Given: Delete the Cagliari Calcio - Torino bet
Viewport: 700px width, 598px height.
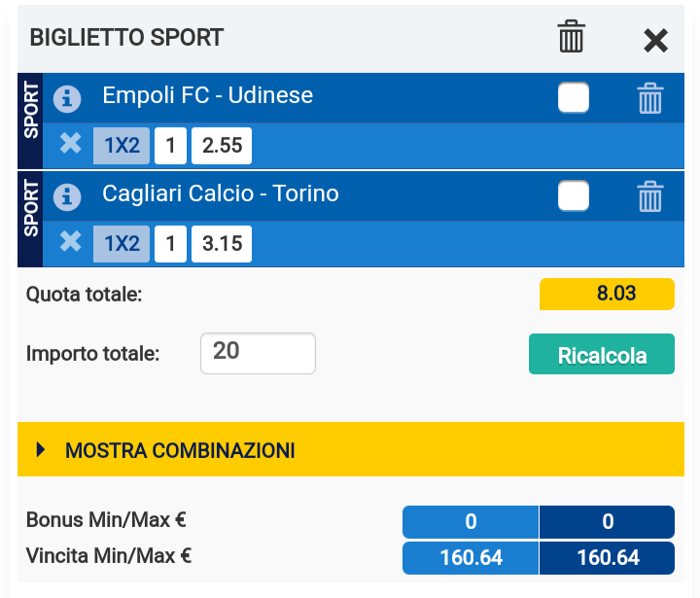Looking at the screenshot, I should point(649,195).
